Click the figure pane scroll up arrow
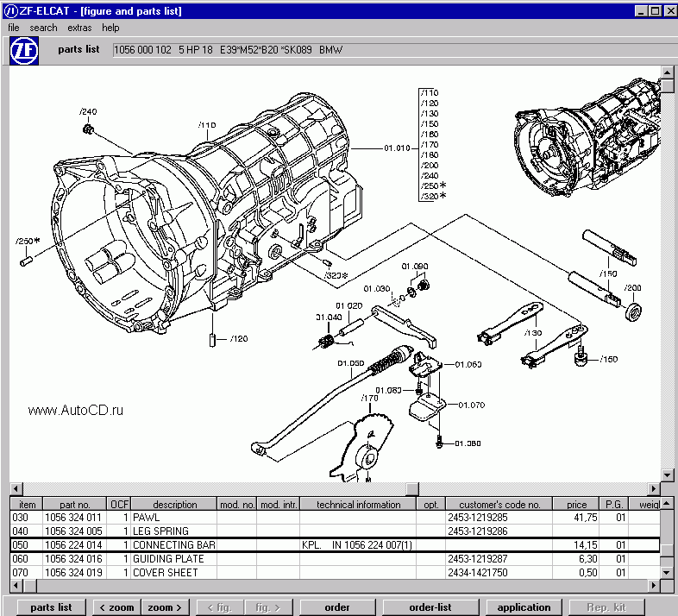This screenshot has height=616, width=678. (x=667, y=72)
